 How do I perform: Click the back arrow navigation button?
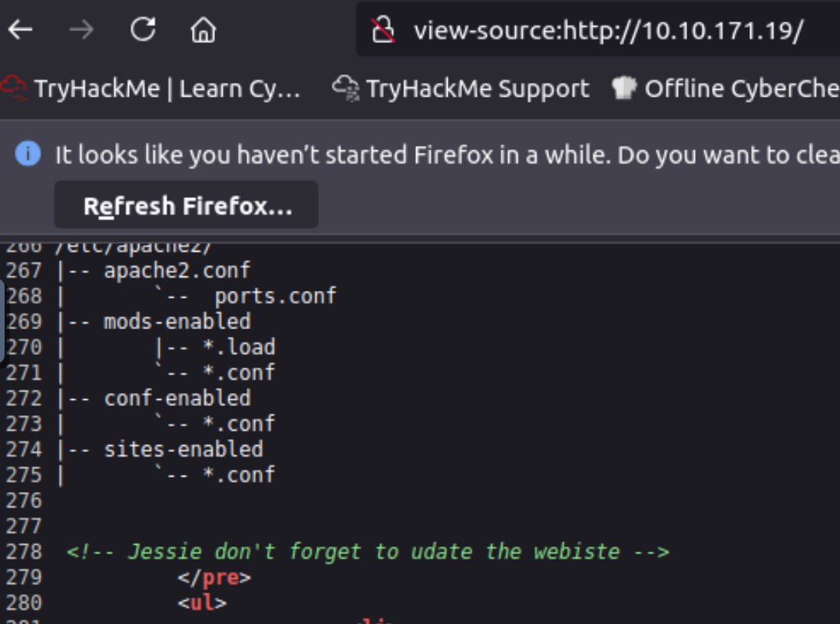tap(21, 30)
